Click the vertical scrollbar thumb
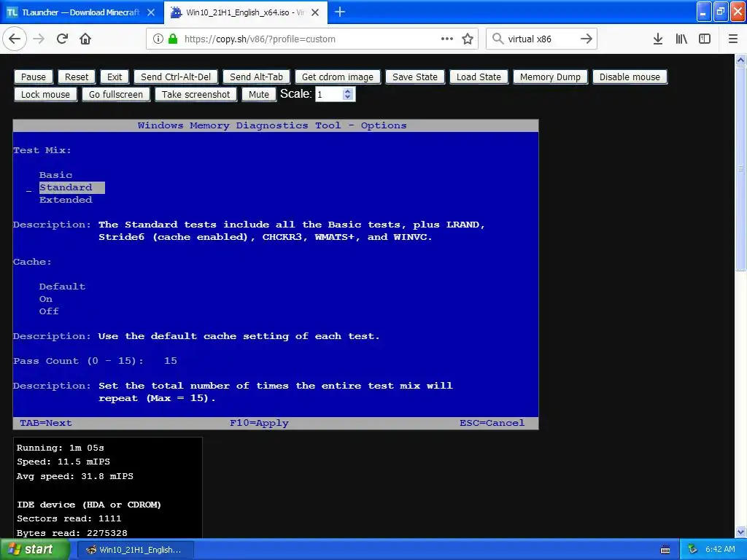The image size is (747, 560). click(741, 168)
